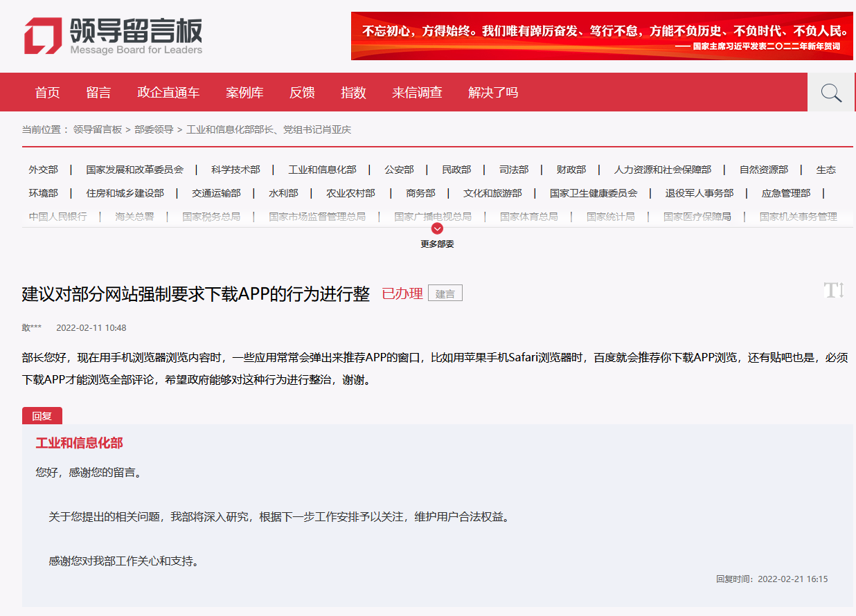The width and height of the screenshot is (856, 616).
Task: Open the 国家发展和改革委员会 link
Action: 135,169
